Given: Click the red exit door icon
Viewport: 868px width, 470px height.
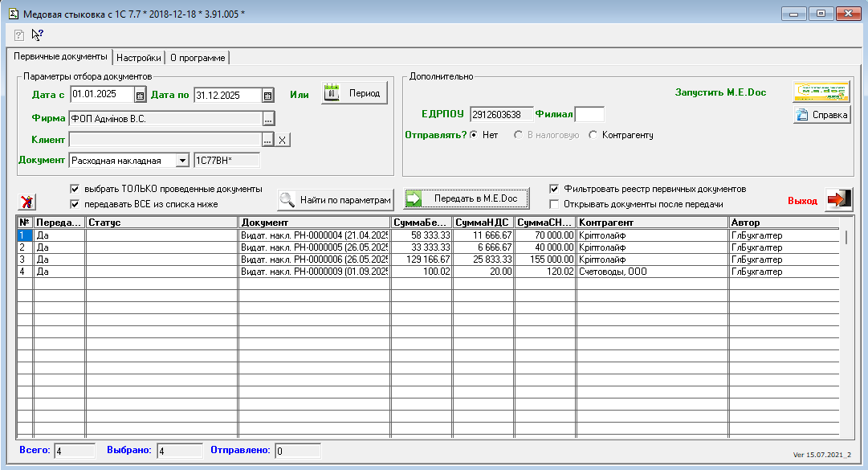Looking at the screenshot, I should (838, 199).
